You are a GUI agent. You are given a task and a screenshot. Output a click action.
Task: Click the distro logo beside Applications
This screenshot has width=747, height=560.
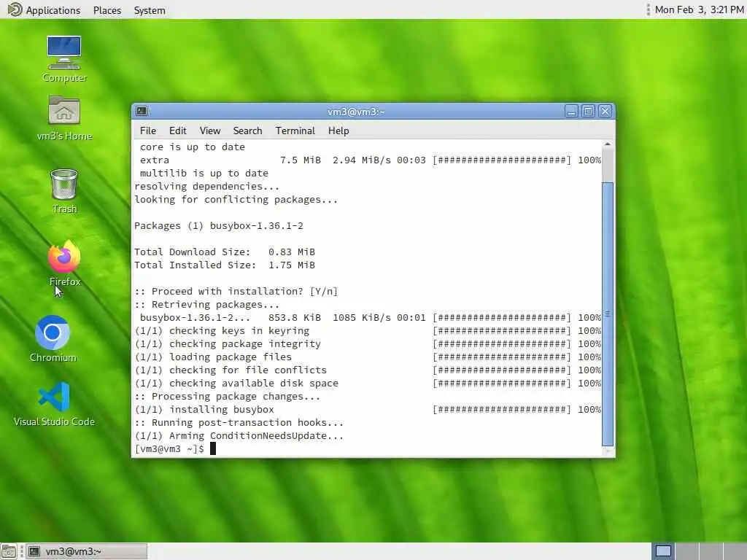coord(15,9)
